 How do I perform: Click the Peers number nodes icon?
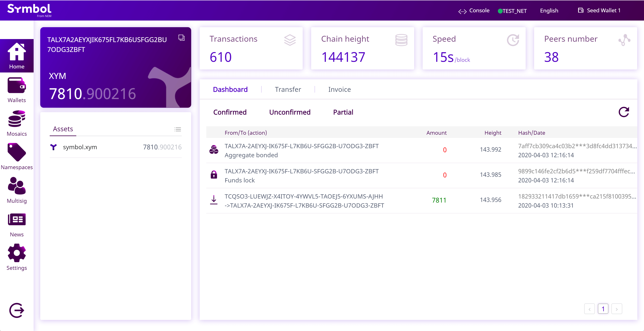pyautogui.click(x=624, y=40)
